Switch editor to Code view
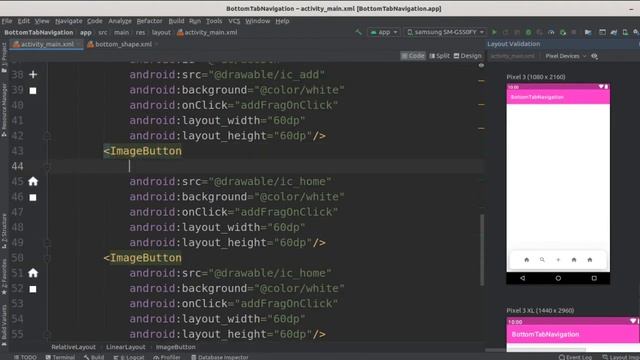 click(x=413, y=56)
